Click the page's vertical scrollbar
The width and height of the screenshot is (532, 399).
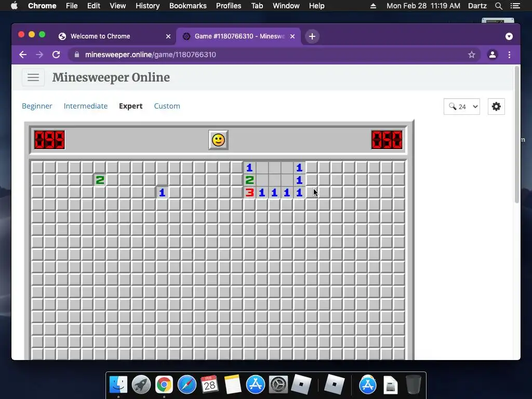517,135
